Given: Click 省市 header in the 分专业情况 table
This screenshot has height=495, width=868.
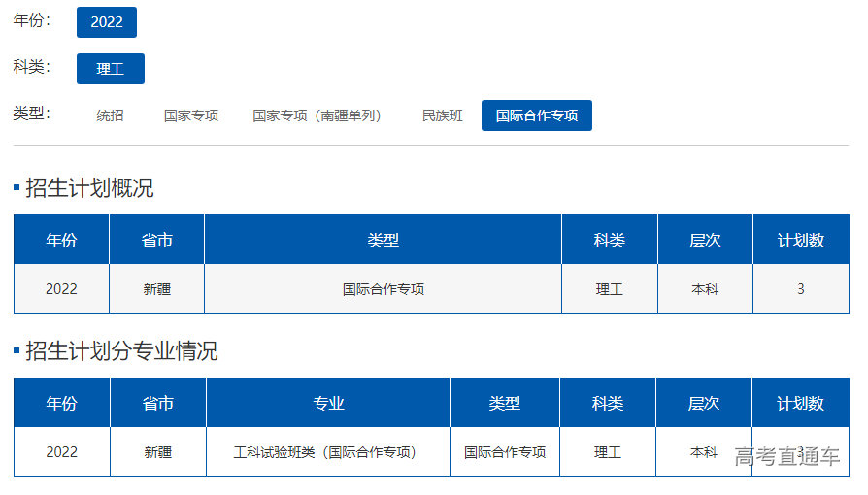Looking at the screenshot, I should coord(158,404).
